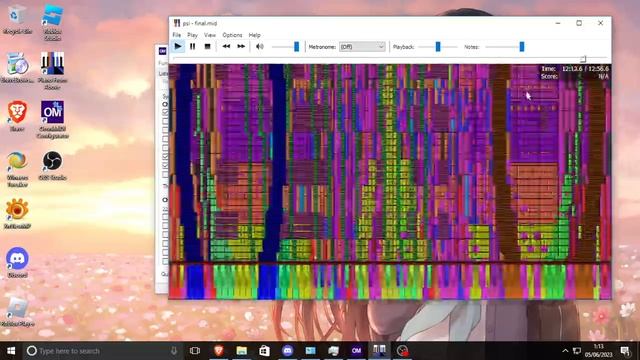This screenshot has width=640, height=360.
Task: Open Brave from the taskbar
Action: tap(219, 351)
